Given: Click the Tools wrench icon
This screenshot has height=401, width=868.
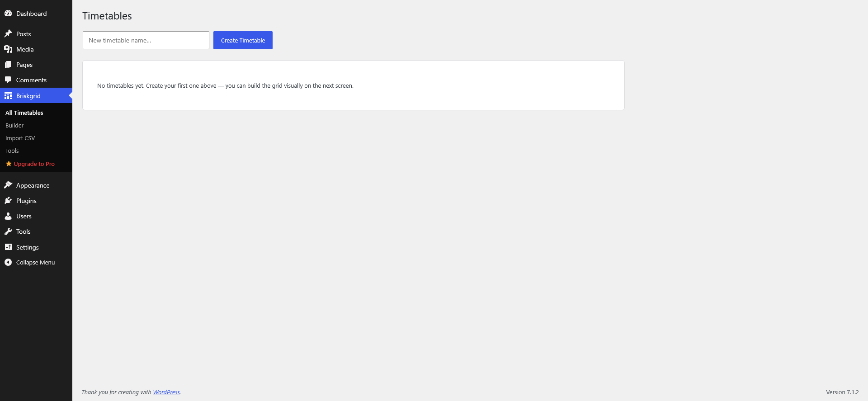Looking at the screenshot, I should click(x=8, y=231).
